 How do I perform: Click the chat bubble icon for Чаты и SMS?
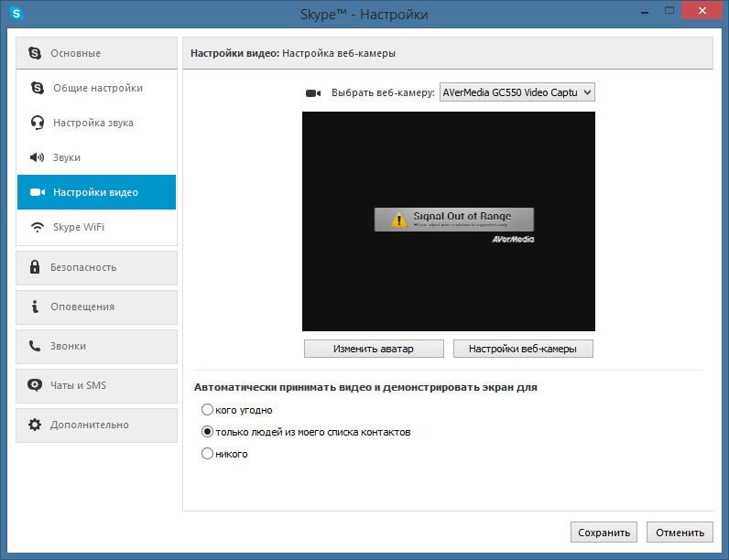[35, 385]
